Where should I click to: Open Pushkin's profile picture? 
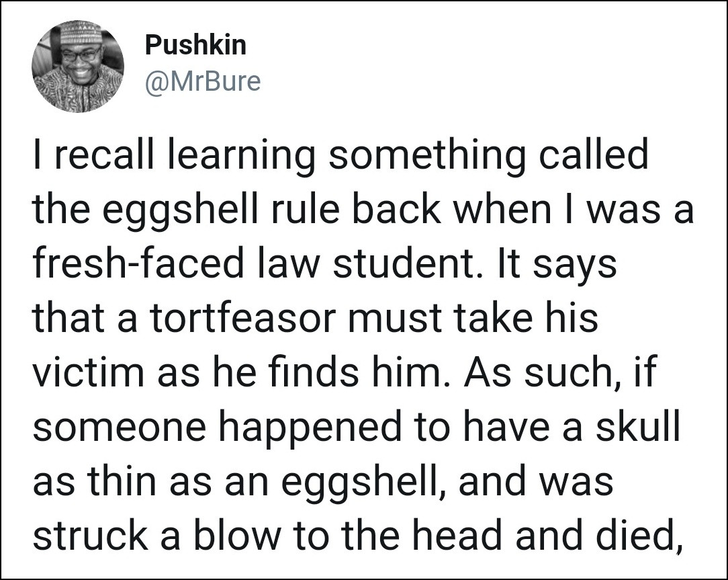pyautogui.click(x=77, y=66)
